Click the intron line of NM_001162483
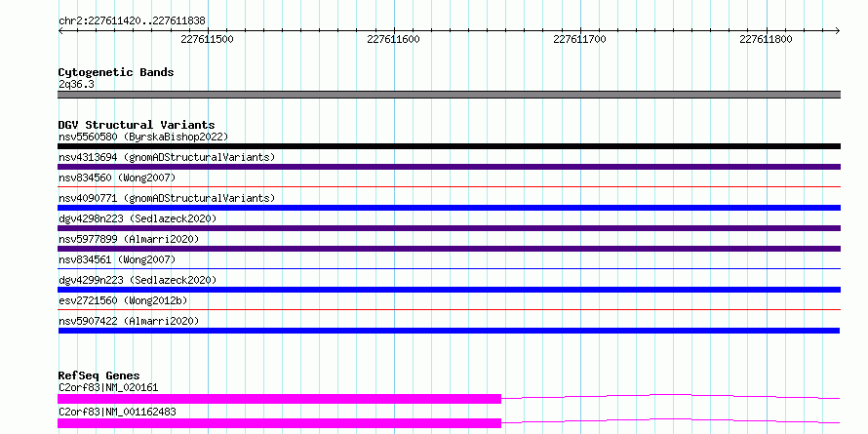Image resolution: width=868 pixels, height=434 pixels. pos(670,420)
